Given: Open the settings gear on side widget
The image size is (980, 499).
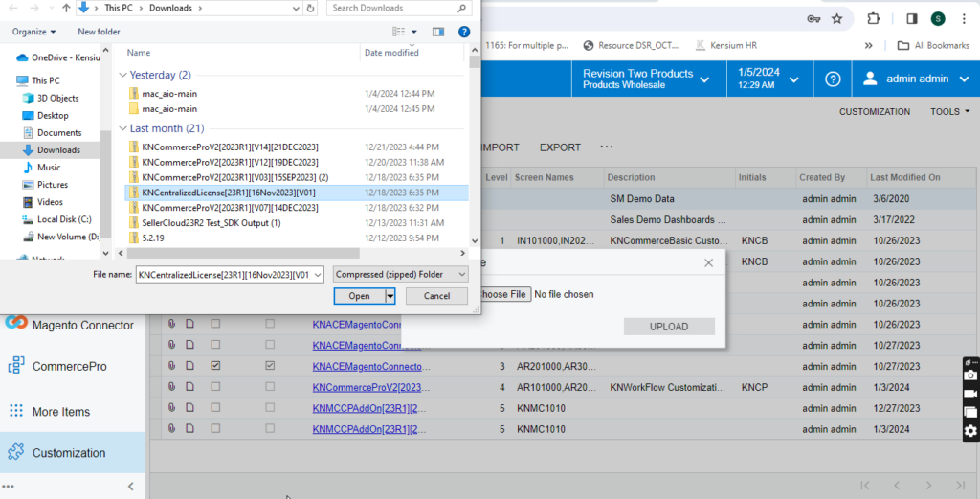Looking at the screenshot, I should [970, 431].
